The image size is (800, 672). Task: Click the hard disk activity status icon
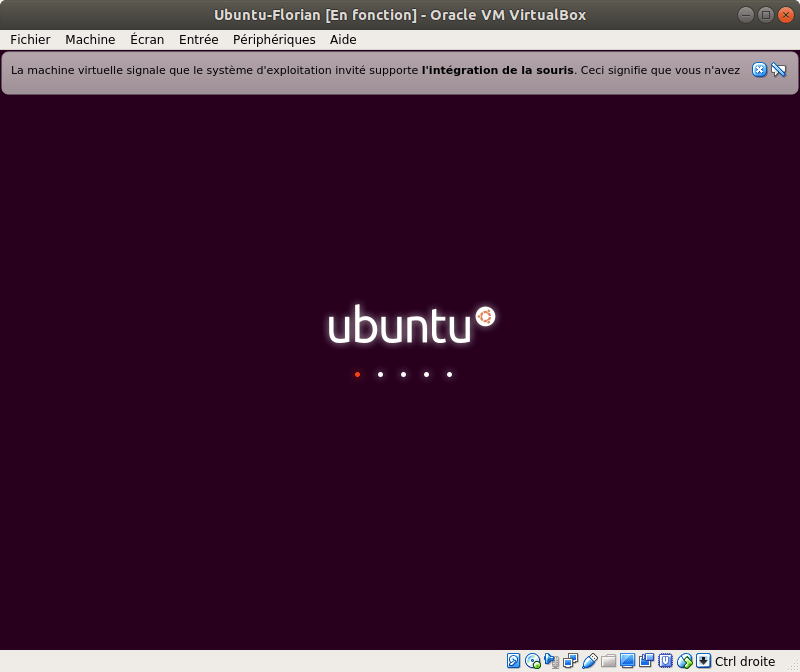coord(514,661)
